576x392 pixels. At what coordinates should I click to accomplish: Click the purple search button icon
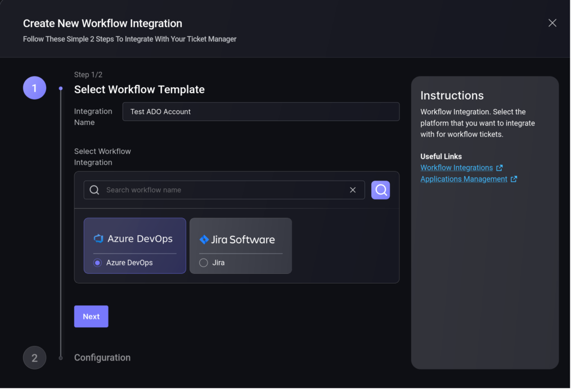(x=380, y=190)
